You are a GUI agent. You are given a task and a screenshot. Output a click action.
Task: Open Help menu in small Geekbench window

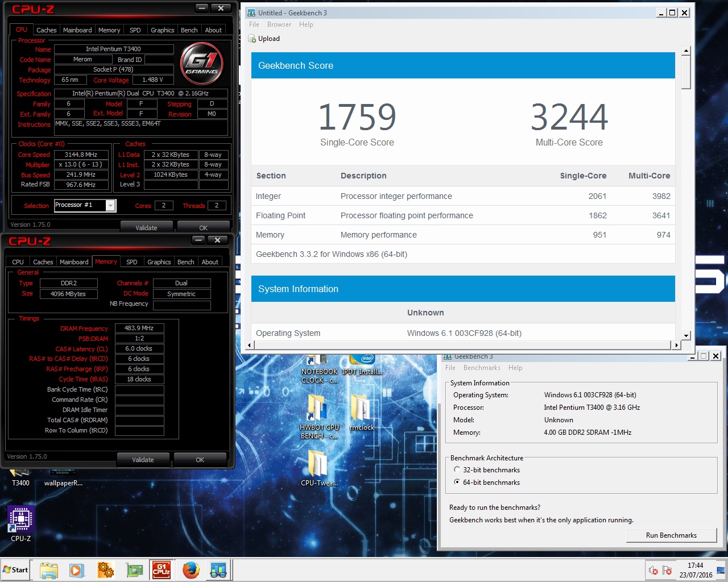click(x=515, y=368)
